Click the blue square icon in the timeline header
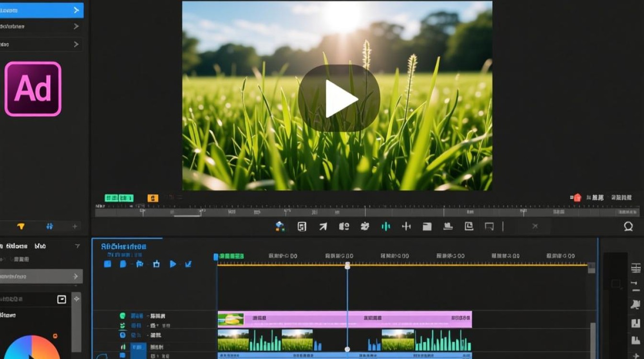This screenshot has height=359, width=644. [x=108, y=264]
